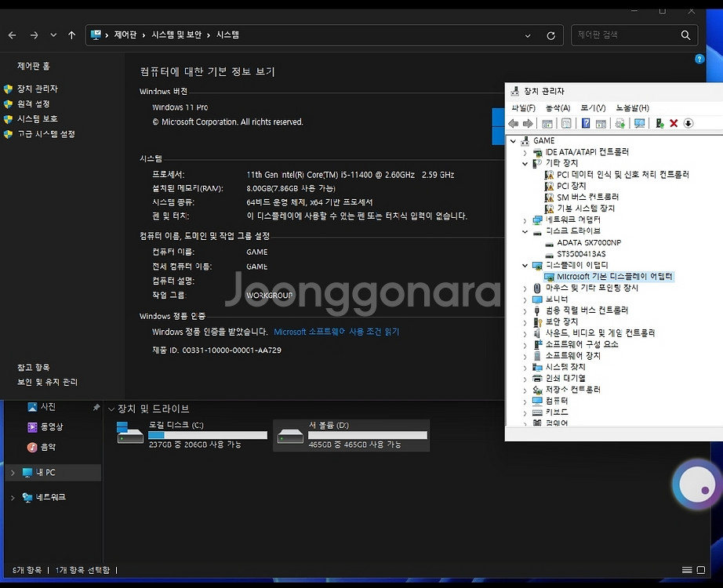Expand the 네트워크 어댑터 node
This screenshot has height=588, width=723.
coord(525,220)
